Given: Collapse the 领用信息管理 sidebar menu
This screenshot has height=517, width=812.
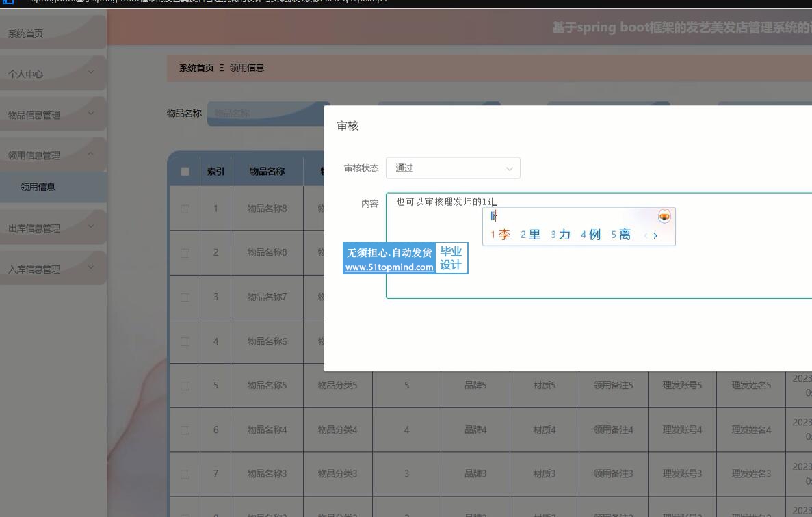Looking at the screenshot, I should [53, 155].
